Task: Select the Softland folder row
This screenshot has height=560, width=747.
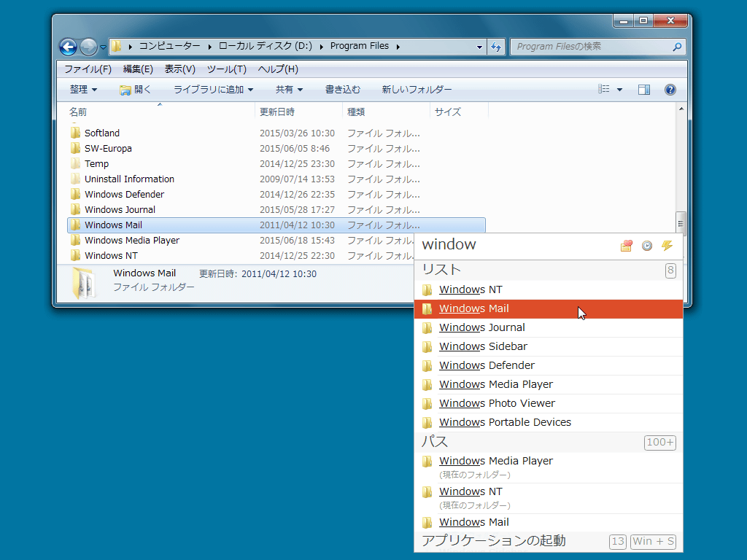Action: (x=276, y=133)
